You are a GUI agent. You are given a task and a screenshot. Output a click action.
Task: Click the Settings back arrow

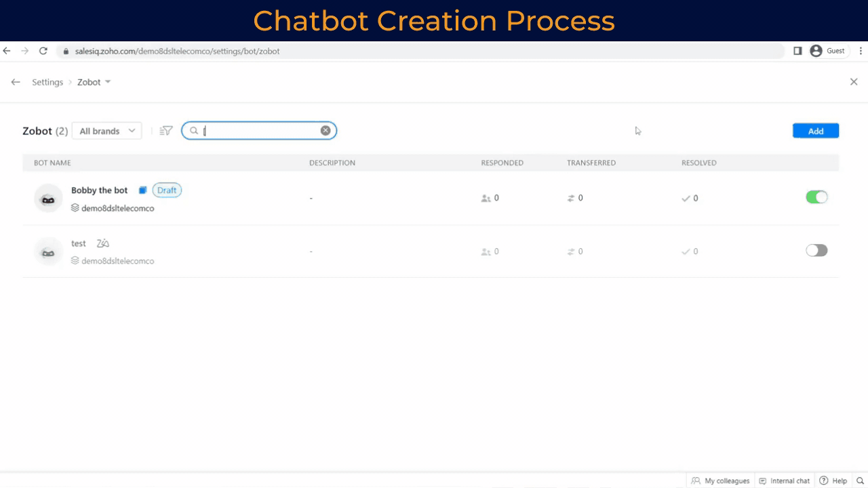tap(16, 82)
